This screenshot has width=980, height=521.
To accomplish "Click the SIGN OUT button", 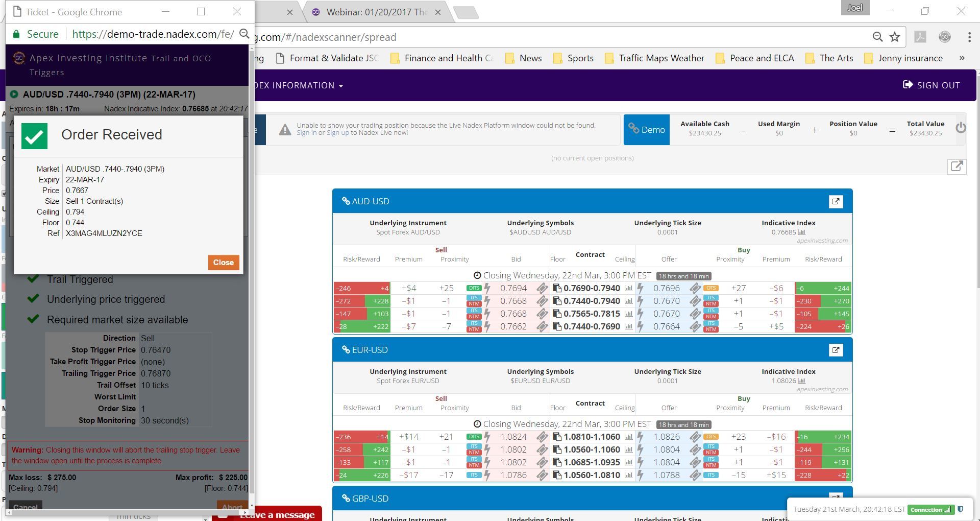I will pos(932,85).
